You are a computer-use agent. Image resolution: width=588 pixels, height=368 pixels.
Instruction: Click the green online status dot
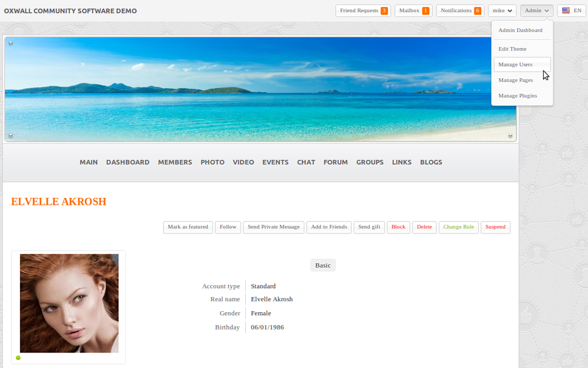point(18,358)
